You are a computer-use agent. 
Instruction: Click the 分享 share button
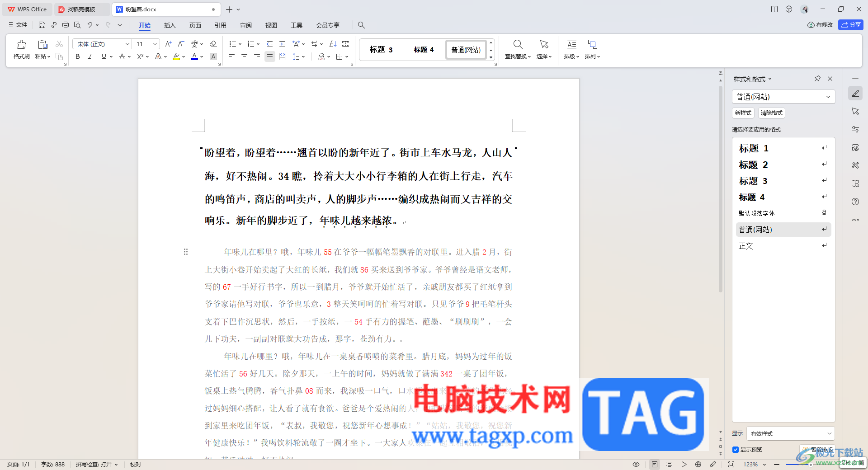[851, 25]
